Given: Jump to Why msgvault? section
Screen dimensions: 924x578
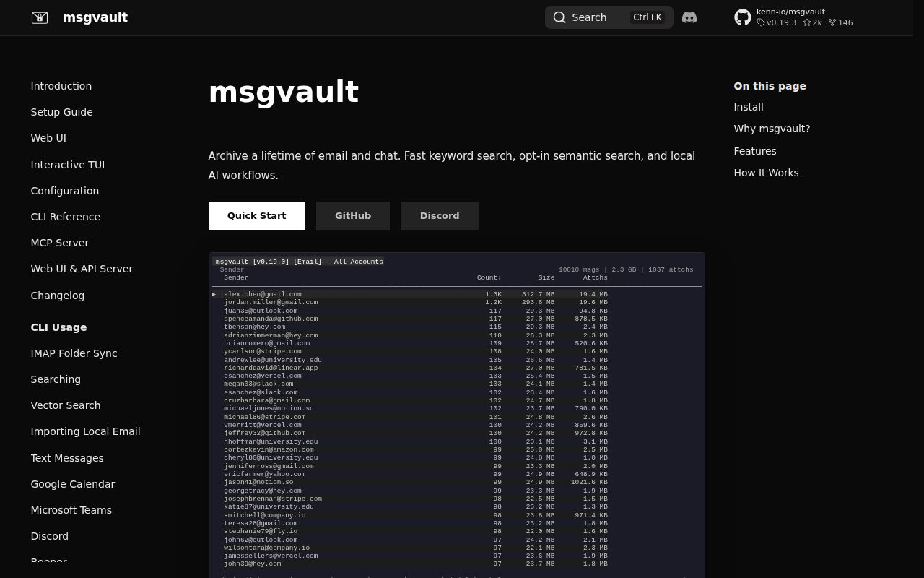Looking at the screenshot, I should click(x=772, y=129).
